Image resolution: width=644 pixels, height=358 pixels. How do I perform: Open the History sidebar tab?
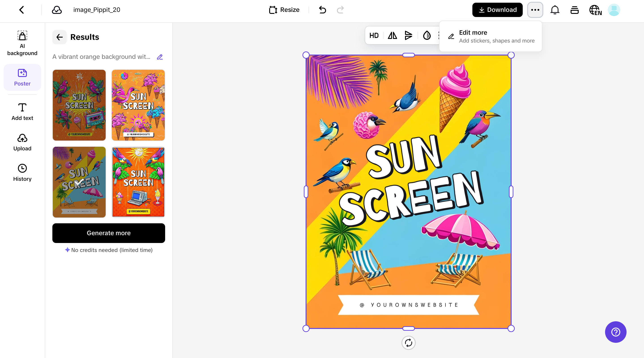[22, 173]
